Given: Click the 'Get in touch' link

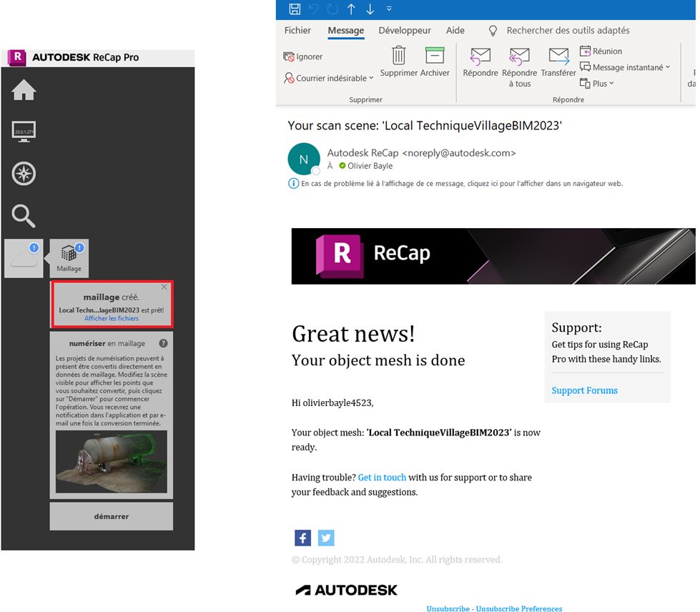Looking at the screenshot, I should tap(382, 477).
